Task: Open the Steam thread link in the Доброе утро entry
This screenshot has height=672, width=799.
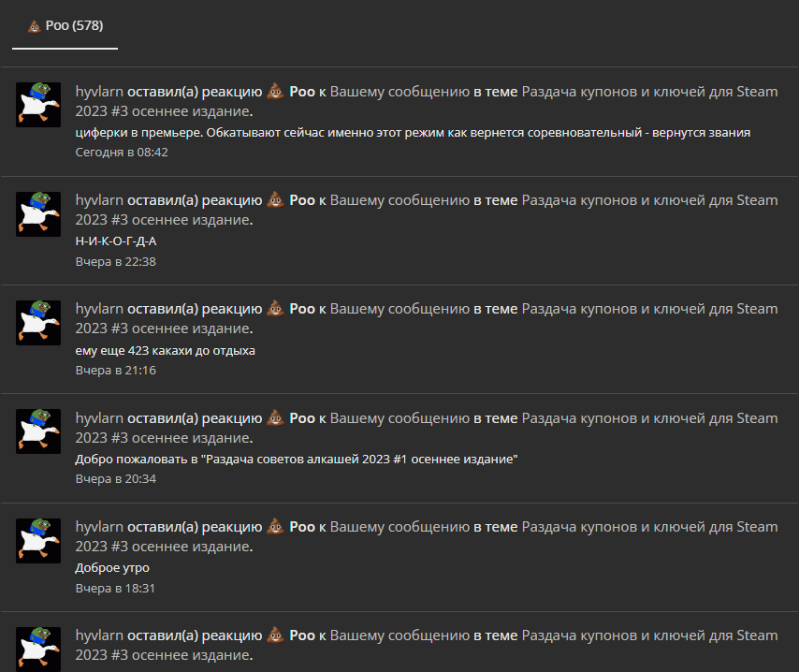Action: point(427,536)
